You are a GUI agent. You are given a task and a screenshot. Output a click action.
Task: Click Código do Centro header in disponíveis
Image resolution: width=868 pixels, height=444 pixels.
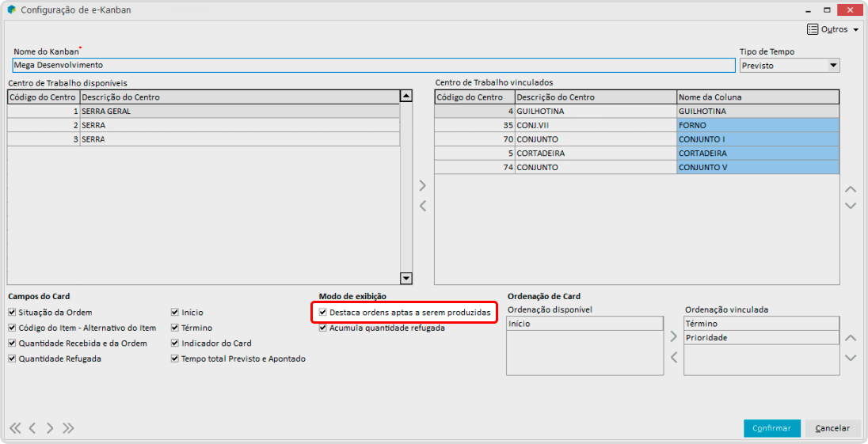coord(44,97)
